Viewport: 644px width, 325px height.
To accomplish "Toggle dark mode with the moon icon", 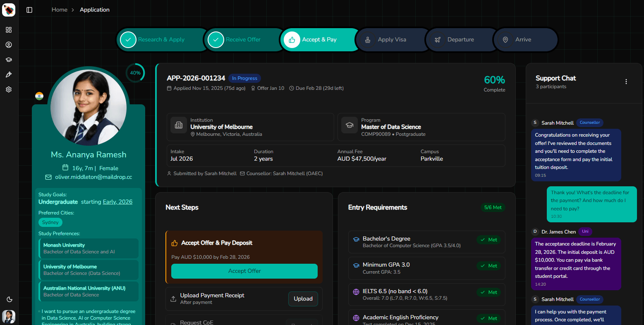I will [9, 299].
